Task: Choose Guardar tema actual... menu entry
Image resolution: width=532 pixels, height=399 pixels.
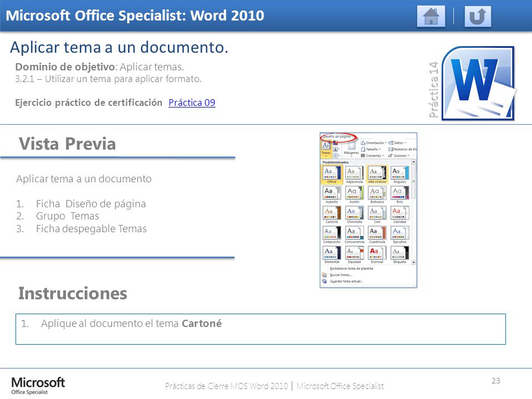Action: (346, 282)
